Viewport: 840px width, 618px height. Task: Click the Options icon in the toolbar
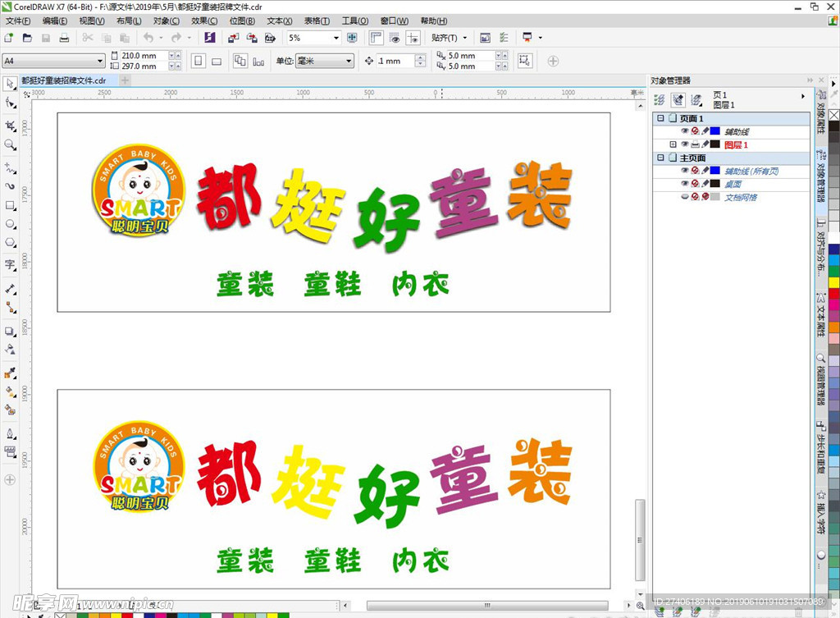[x=504, y=38]
